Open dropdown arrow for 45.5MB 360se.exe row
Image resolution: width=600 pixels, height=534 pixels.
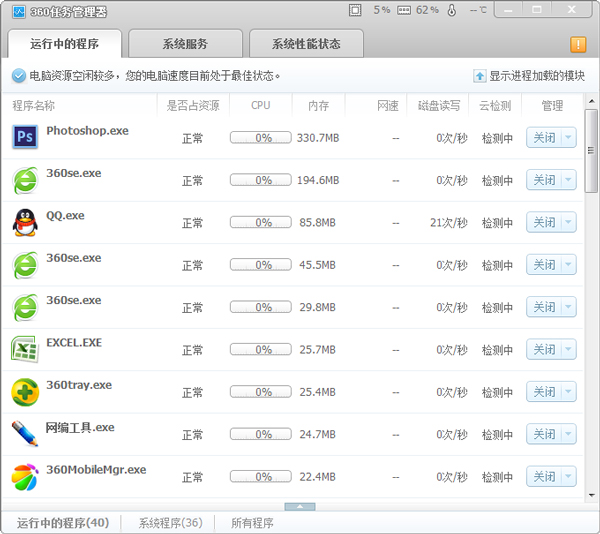click(569, 265)
